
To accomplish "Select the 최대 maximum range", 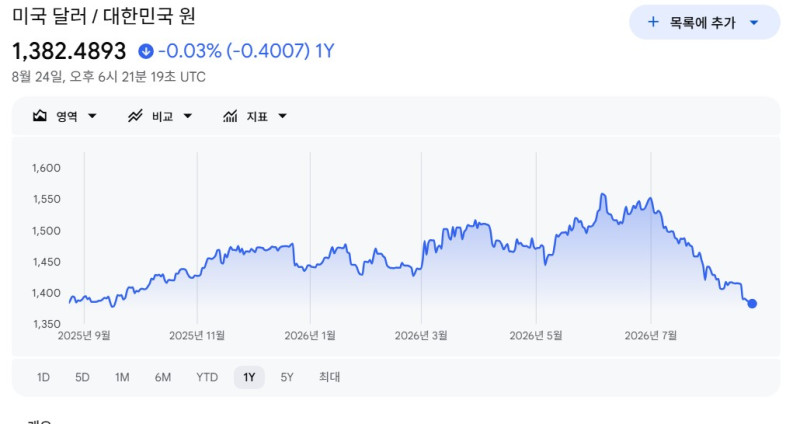I will click(x=330, y=377).
